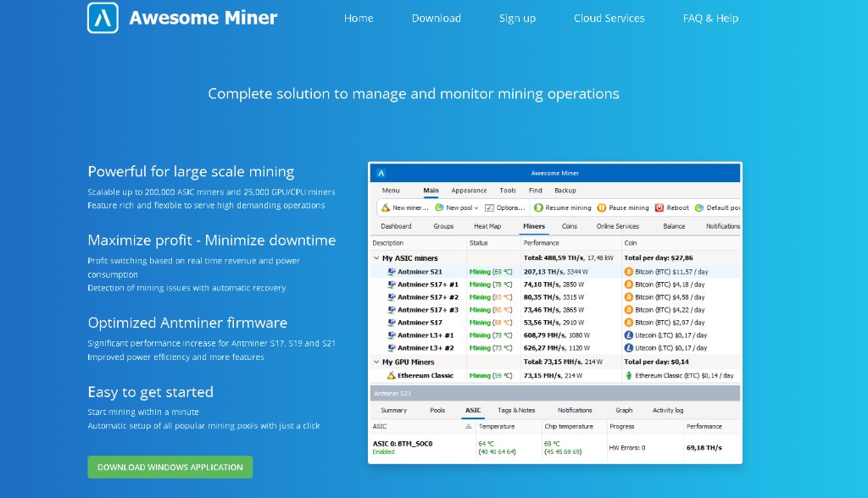Open the Summary details tab

393,410
